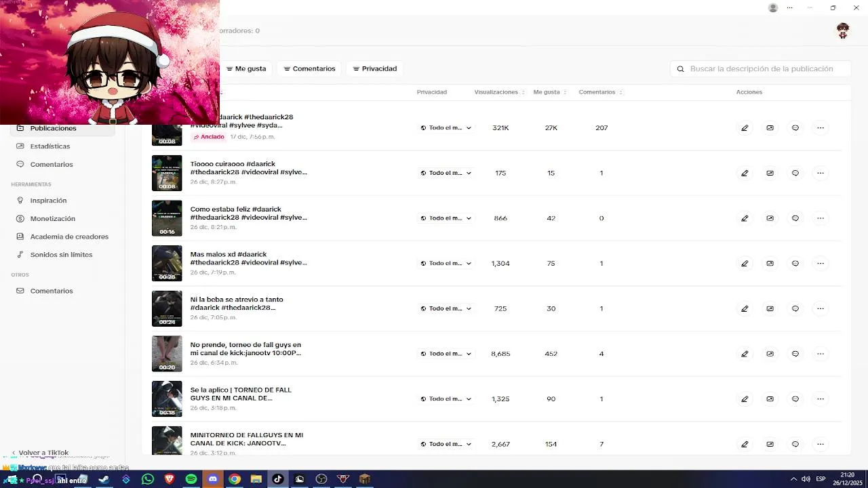The image size is (868, 488).
Task: Open comments icon on 'Ni la beba' row
Action: coord(795,308)
